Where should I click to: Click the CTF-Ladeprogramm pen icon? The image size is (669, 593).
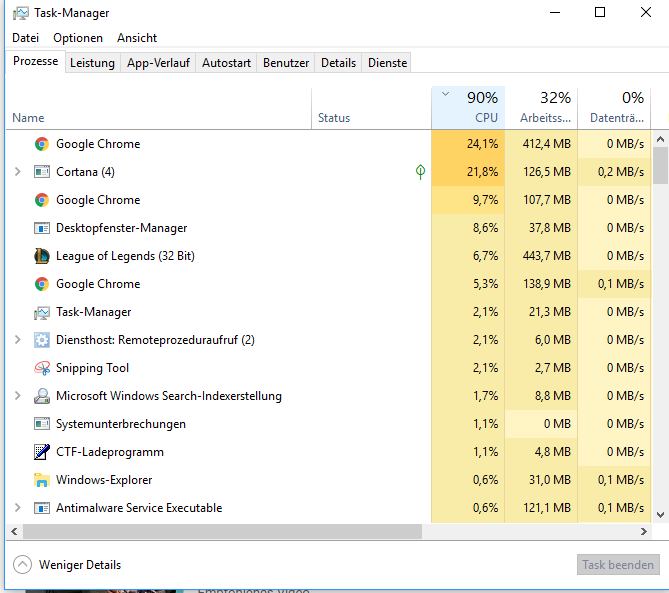coord(42,452)
